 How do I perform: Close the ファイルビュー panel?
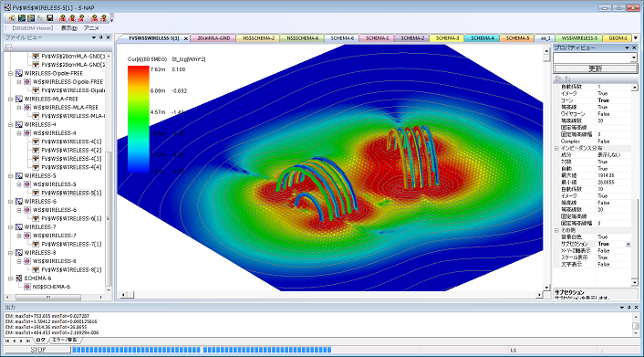tap(109, 37)
